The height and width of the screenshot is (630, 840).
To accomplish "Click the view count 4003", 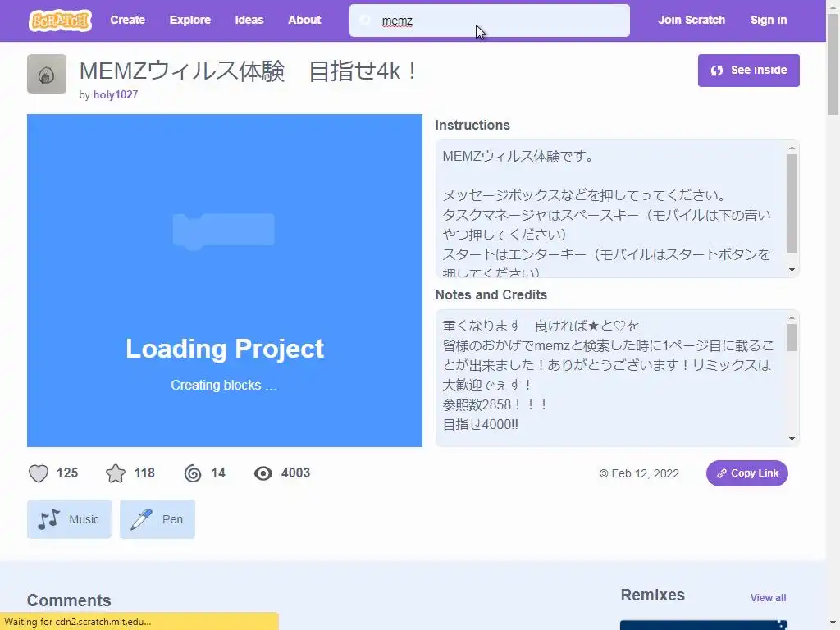I will (x=295, y=473).
